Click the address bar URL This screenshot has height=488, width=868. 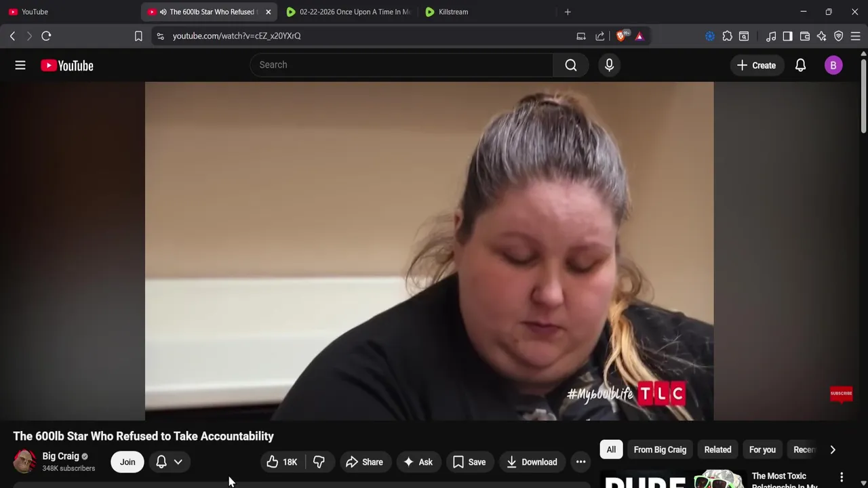click(236, 36)
